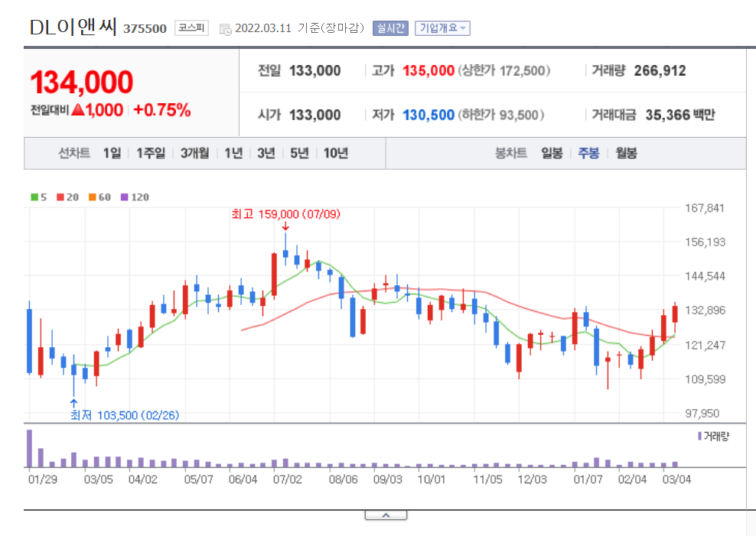
Task: Select the 1주일 line chart period
Action: pos(151,153)
